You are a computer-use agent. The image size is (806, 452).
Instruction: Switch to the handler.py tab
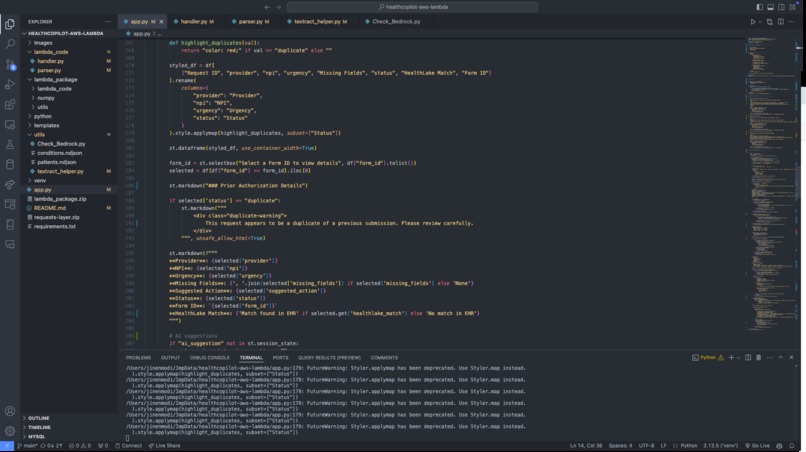click(193, 22)
